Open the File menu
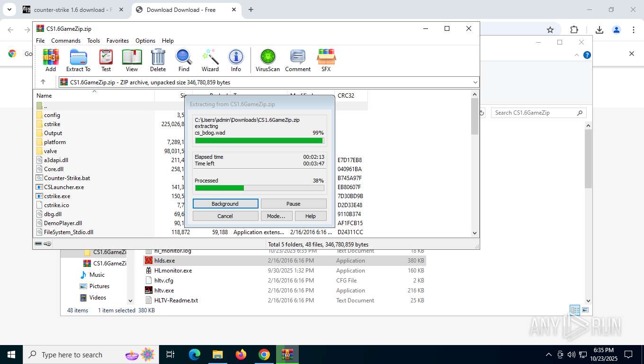Viewport: 644px width, 364px height. pos(40,41)
